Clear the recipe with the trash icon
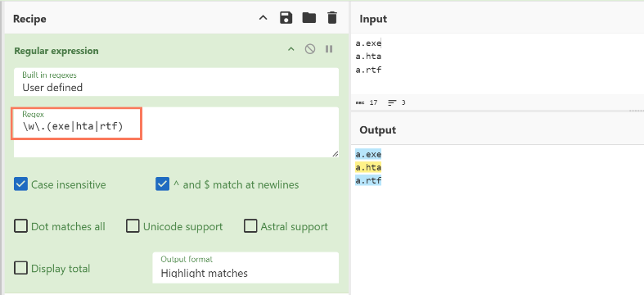This screenshot has width=644, height=295. pyautogui.click(x=332, y=18)
